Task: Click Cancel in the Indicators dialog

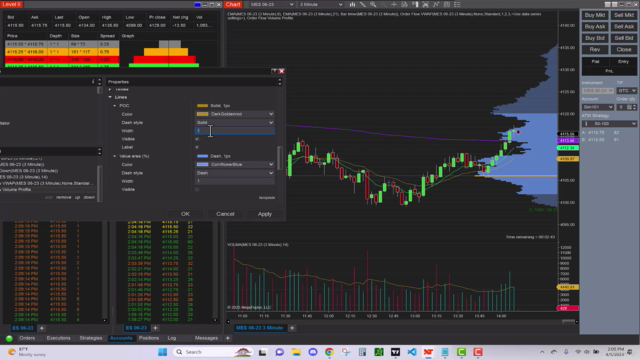Action: click(225, 214)
